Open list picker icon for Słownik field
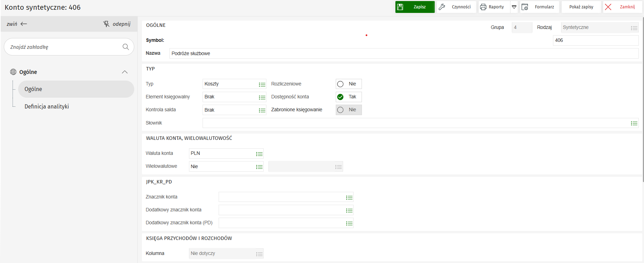 634,123
